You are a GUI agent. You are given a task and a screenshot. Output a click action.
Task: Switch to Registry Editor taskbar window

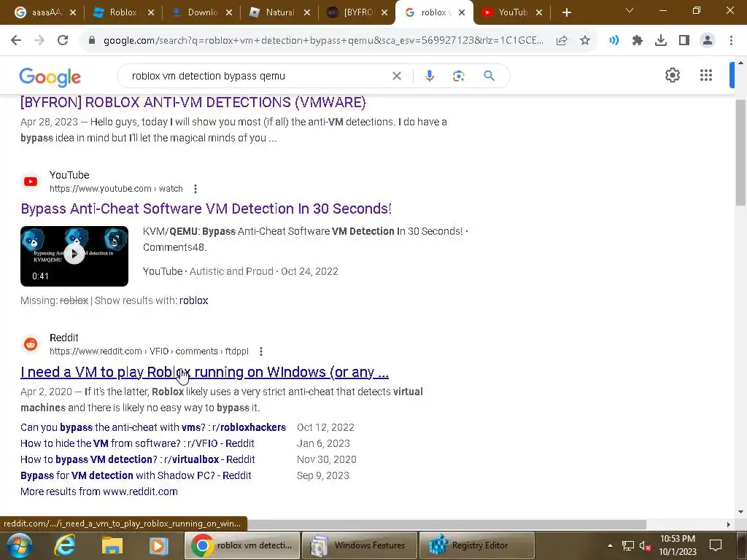477,545
